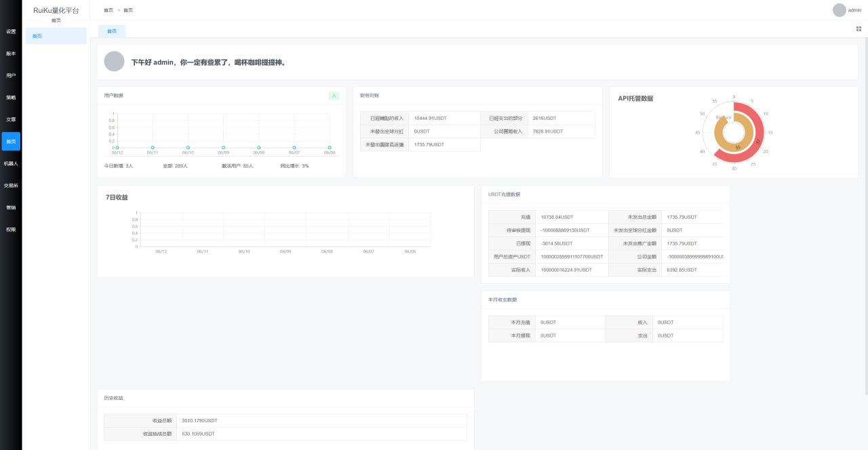This screenshot has height=450, width=868.
Task: Open the 设置 section in the dark sidebar
Action: (11, 32)
